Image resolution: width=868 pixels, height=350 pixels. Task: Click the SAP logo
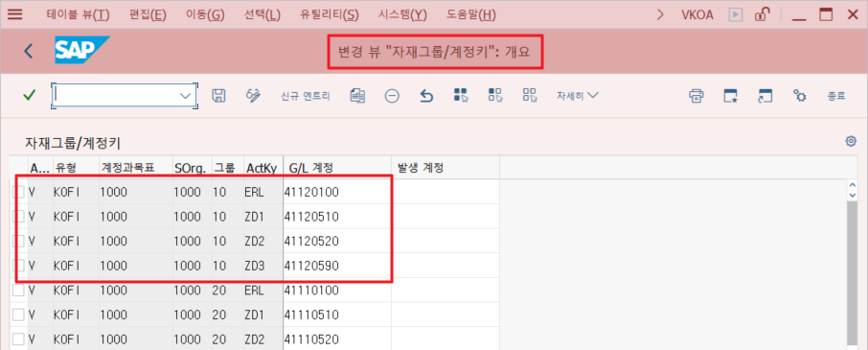[82, 51]
